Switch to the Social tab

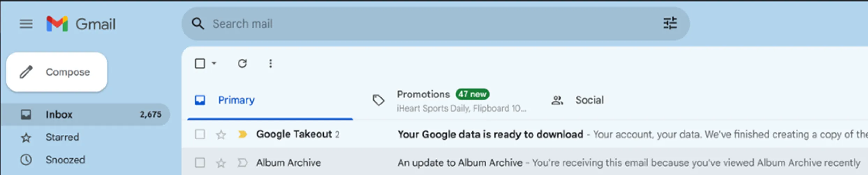click(x=589, y=100)
